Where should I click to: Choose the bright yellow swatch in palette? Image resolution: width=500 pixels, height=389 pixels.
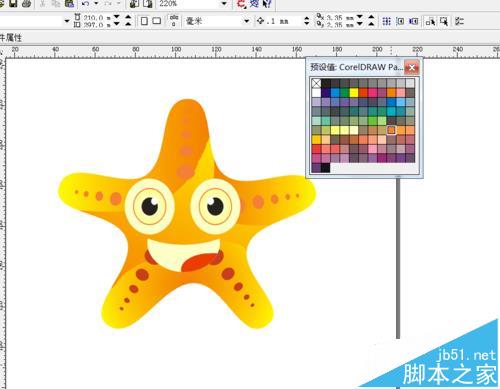(354, 92)
